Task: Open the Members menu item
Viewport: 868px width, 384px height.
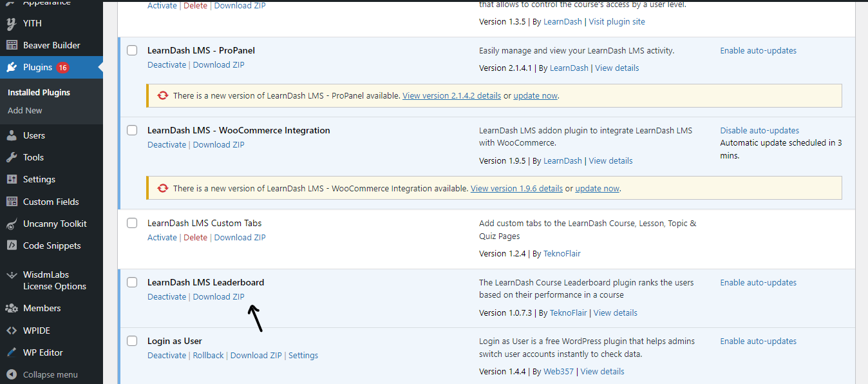Action: point(42,308)
